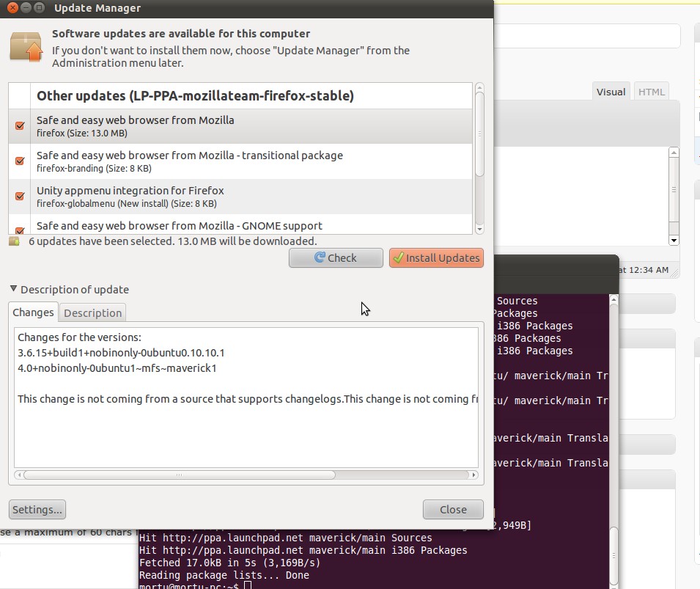Viewport: 700px width, 589px height.
Task: Click the '6 updates have been selected' status text
Action: point(173,241)
